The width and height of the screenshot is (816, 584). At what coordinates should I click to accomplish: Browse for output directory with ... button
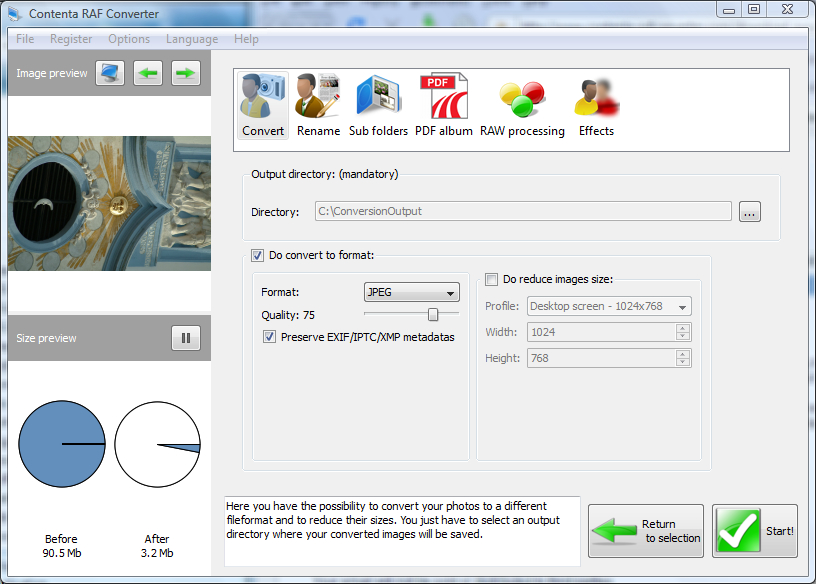coord(750,212)
